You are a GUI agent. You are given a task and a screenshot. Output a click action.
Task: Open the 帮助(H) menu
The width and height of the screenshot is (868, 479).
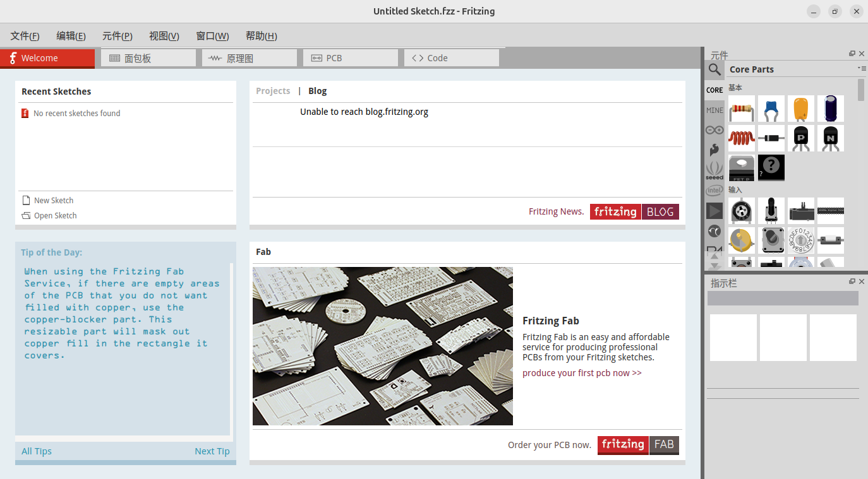tap(262, 36)
